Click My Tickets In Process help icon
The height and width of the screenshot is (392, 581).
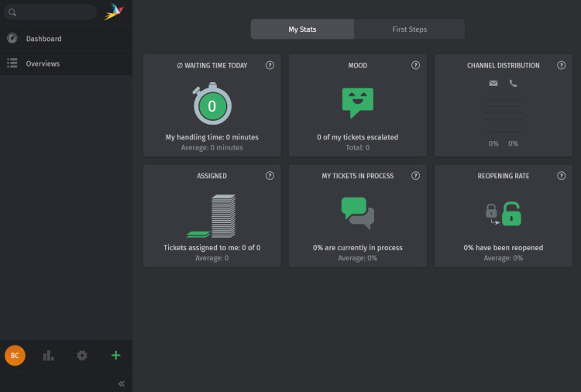415,176
